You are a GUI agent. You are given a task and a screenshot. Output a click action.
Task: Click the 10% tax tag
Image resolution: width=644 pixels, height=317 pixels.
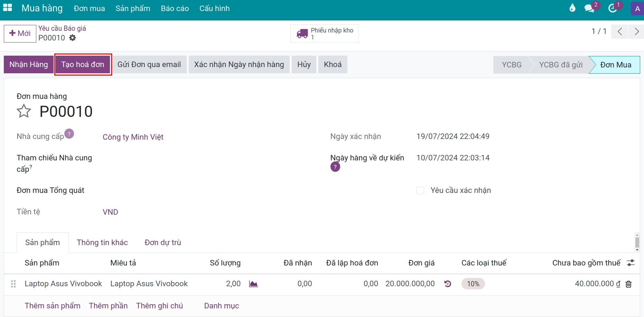click(x=473, y=284)
